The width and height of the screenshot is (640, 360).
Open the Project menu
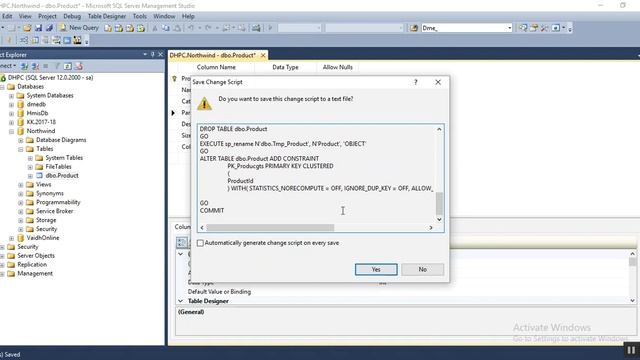pos(47,16)
